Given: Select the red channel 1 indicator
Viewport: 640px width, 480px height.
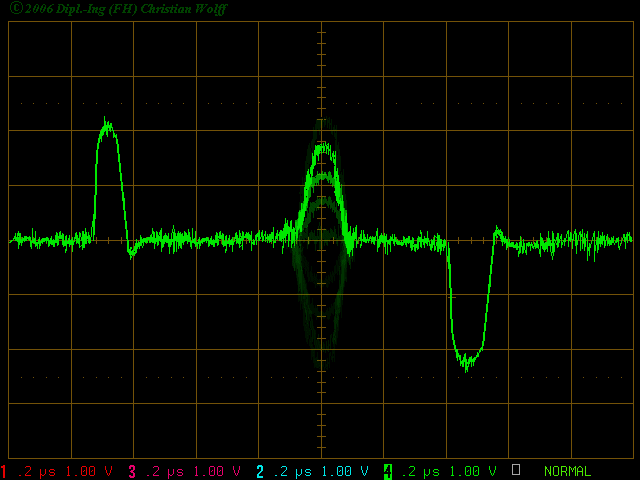Looking at the screenshot, I should tap(5, 471).
